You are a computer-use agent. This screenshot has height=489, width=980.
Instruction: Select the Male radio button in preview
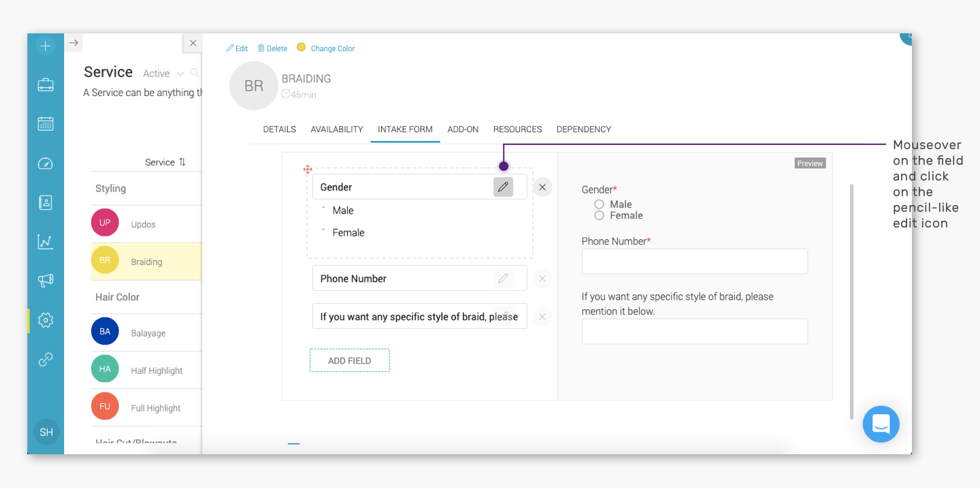[599, 204]
